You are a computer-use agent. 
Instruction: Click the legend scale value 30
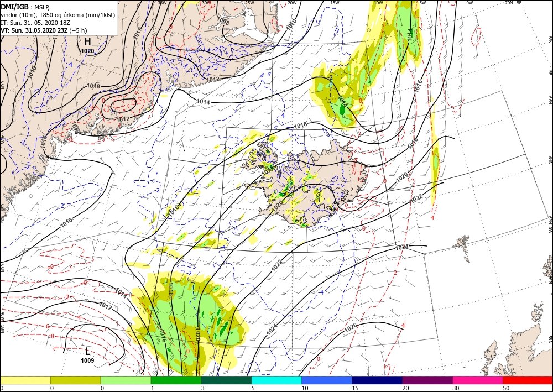(456, 388)
